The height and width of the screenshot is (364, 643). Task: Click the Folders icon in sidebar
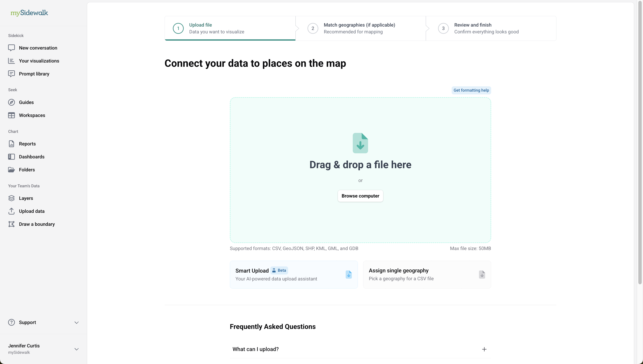(x=11, y=170)
